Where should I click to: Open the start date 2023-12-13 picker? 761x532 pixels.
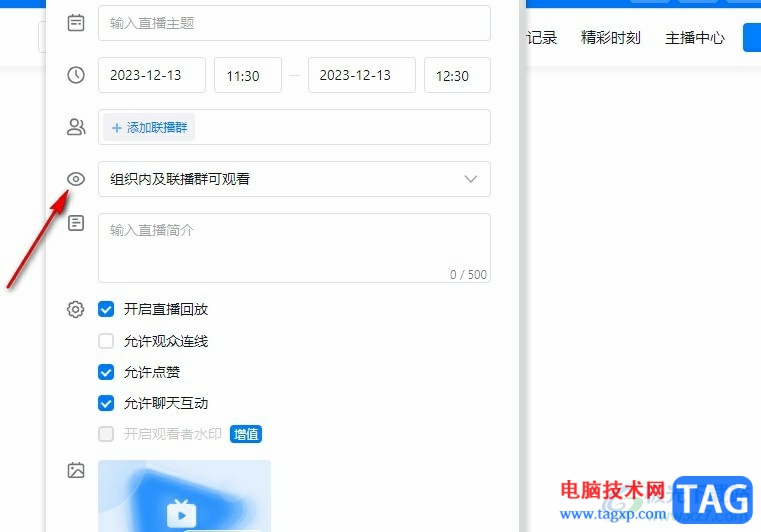click(x=152, y=75)
